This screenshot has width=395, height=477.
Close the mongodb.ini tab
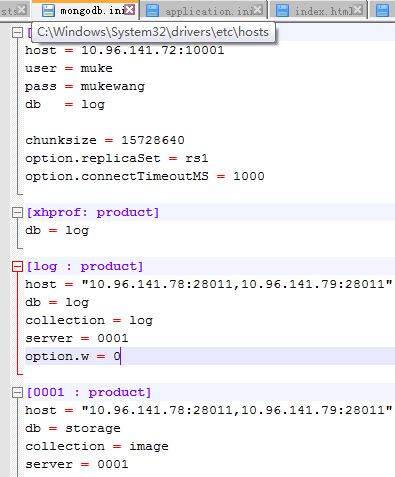(x=129, y=10)
